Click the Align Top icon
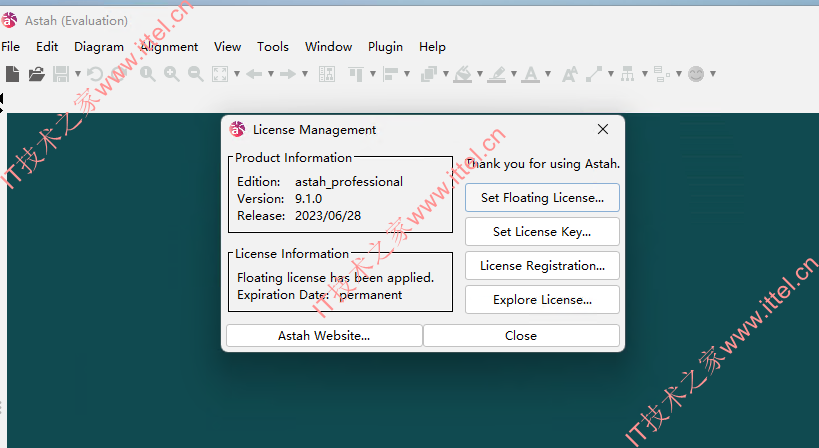 pos(357,74)
